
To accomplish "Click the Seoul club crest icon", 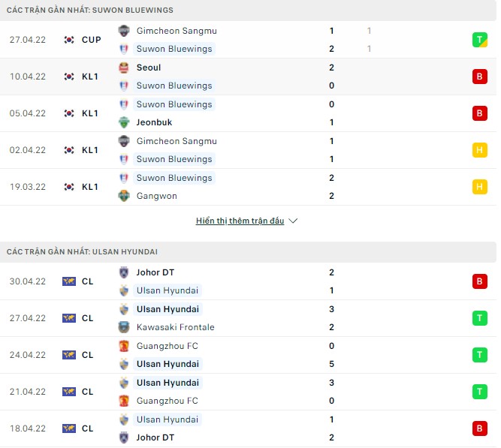I will pyautogui.click(x=124, y=68).
